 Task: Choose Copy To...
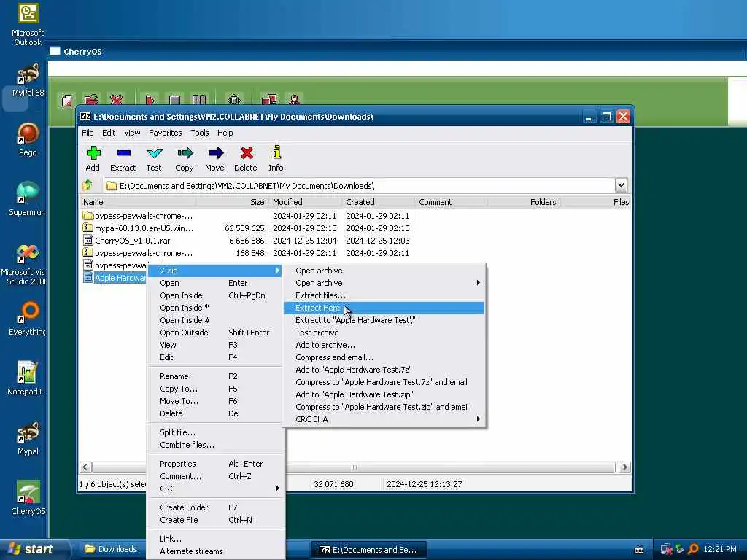click(215, 389)
